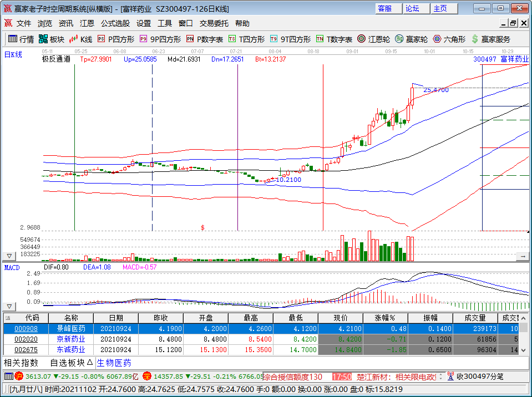Click the antenna signal icon near 收300497分笔
The width and height of the screenshot is (532, 397).
450,376
